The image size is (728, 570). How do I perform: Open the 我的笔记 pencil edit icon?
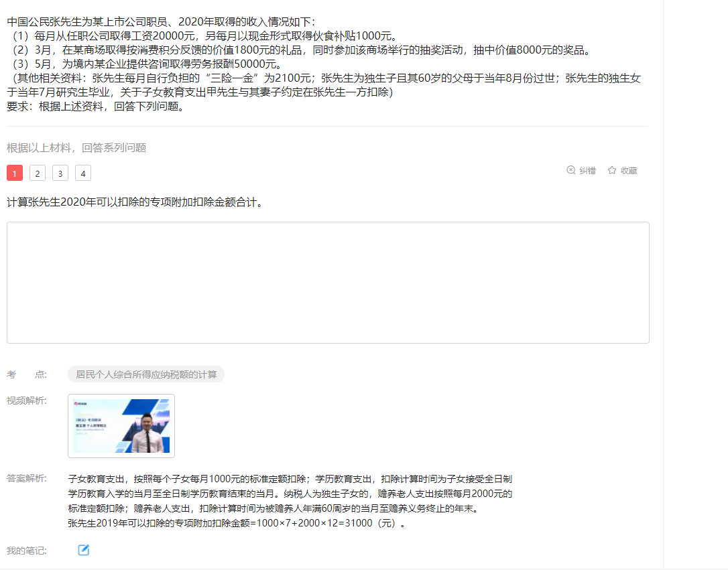(84, 550)
